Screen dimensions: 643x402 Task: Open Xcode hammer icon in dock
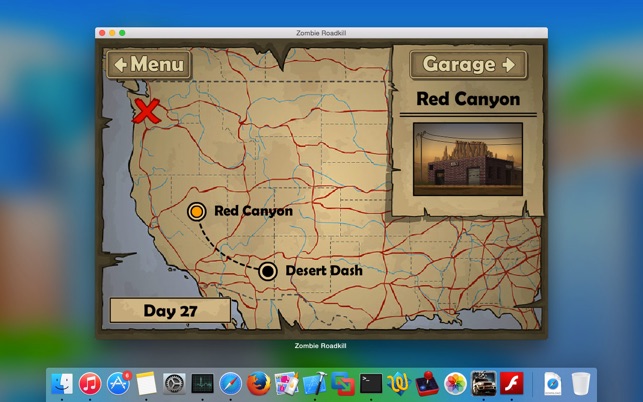[315, 384]
